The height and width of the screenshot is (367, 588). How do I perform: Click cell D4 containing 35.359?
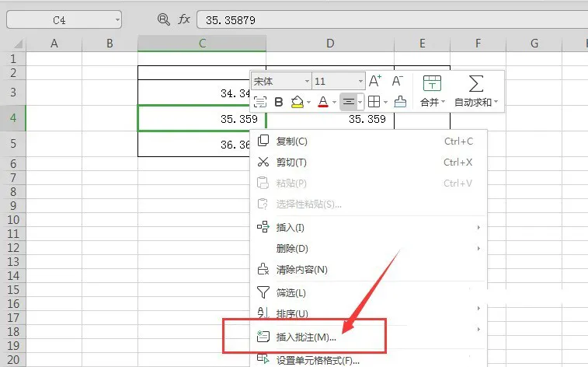(330, 119)
